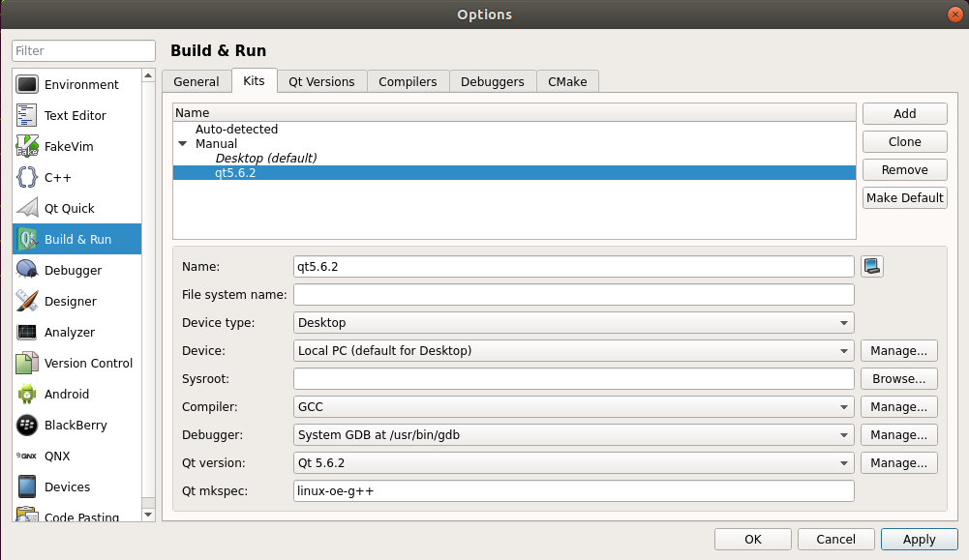Select the Text Editor category icon
969x560 pixels.
pyautogui.click(x=27, y=116)
